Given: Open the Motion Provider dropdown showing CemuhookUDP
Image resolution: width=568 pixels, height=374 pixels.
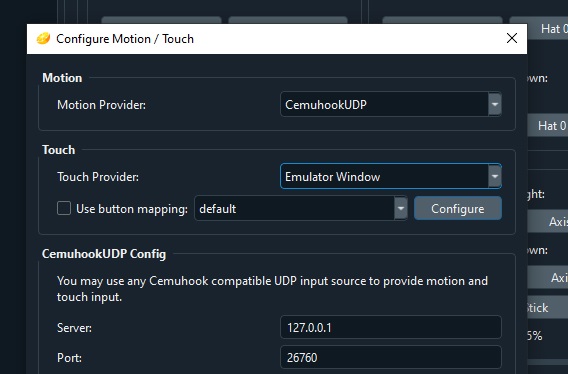Looking at the screenshot, I should [x=391, y=104].
